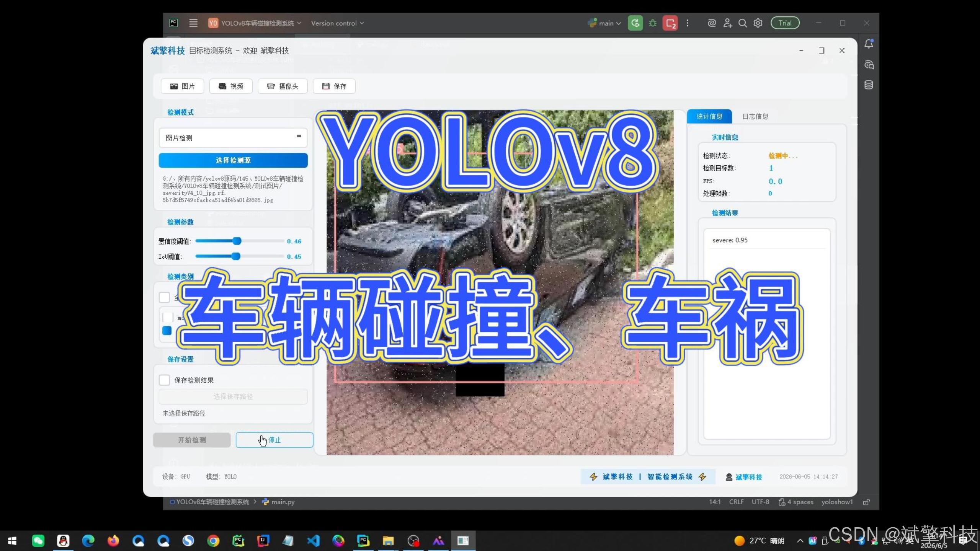The height and width of the screenshot is (551, 980).
Task: Click the UTF-8 encoding in status bar
Action: [x=760, y=502]
